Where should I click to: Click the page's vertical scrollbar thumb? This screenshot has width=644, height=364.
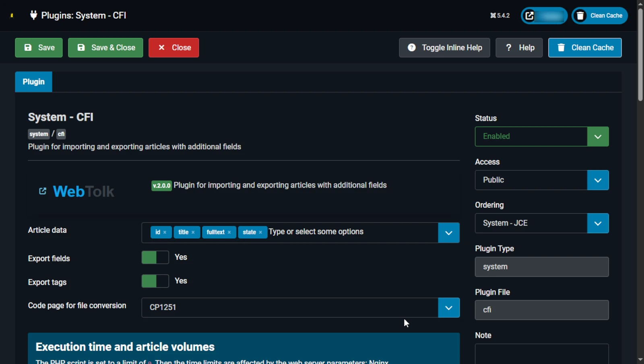[x=640, y=52]
